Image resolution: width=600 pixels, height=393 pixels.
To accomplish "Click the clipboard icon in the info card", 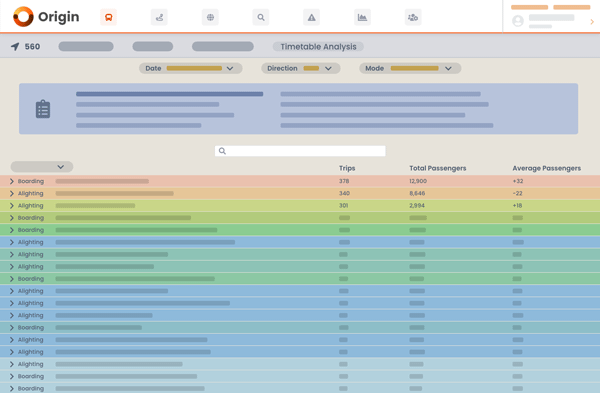I will pyautogui.click(x=43, y=109).
